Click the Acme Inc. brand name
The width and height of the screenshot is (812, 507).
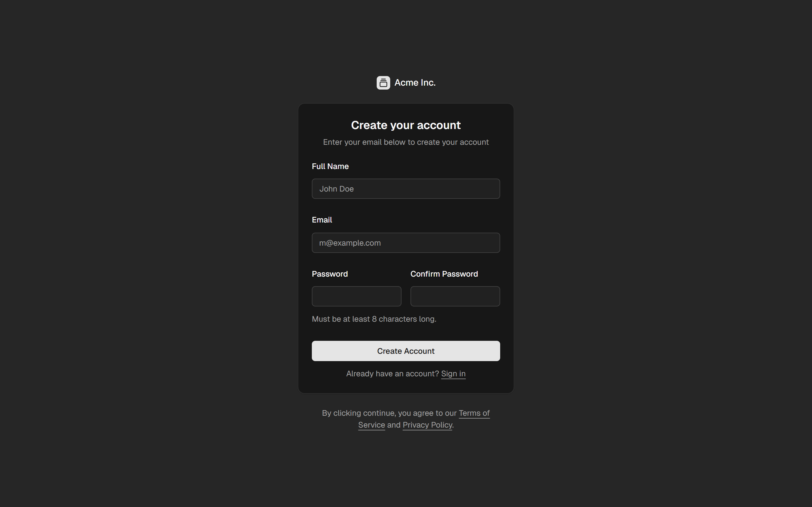[415, 83]
